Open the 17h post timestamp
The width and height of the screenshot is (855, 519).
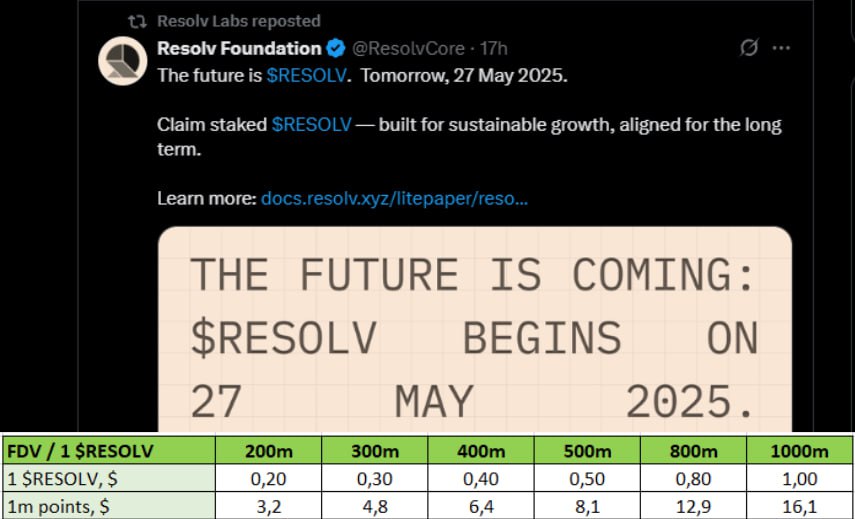(x=493, y=49)
